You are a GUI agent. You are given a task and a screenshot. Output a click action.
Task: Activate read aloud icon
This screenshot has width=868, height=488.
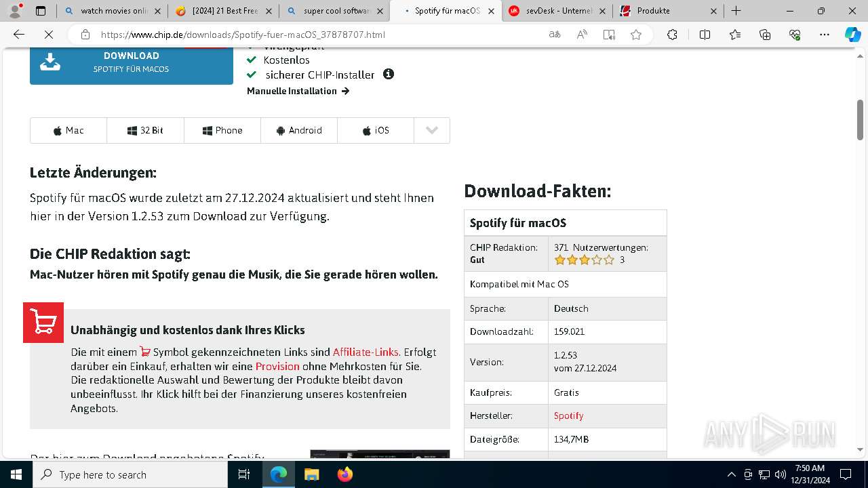(x=582, y=35)
